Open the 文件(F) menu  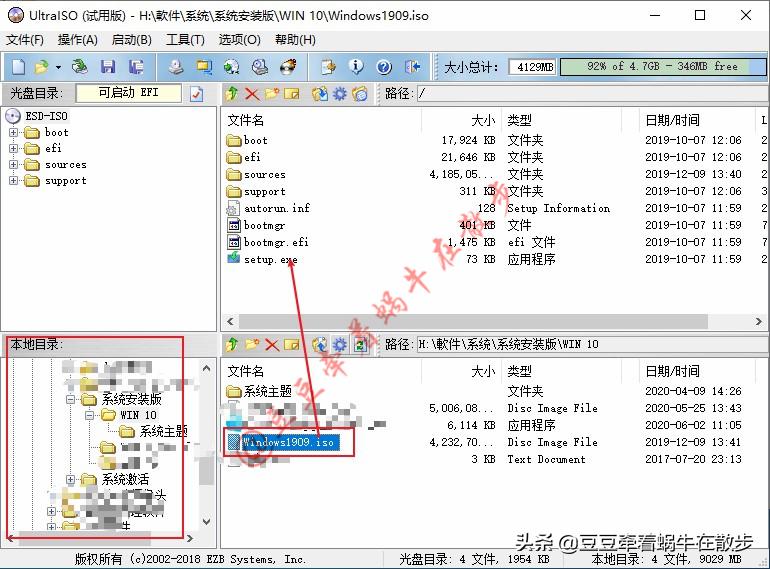point(25,40)
